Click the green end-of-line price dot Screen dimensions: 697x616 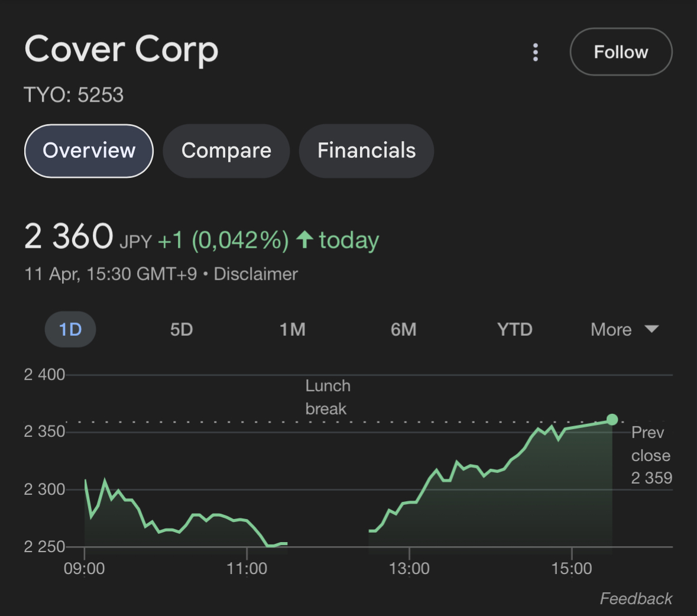click(x=612, y=420)
